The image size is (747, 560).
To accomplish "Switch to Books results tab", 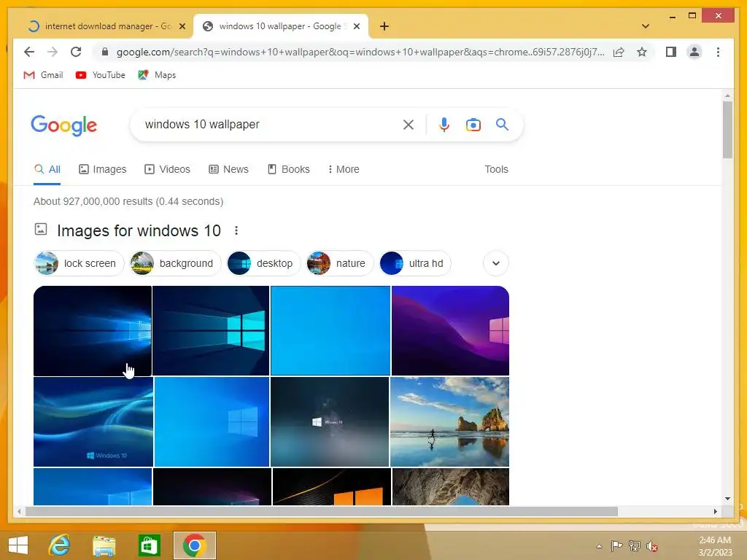I will [289, 169].
